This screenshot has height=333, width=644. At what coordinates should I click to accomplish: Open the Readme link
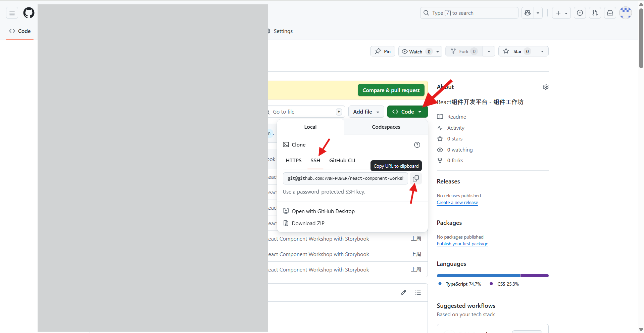point(452,117)
